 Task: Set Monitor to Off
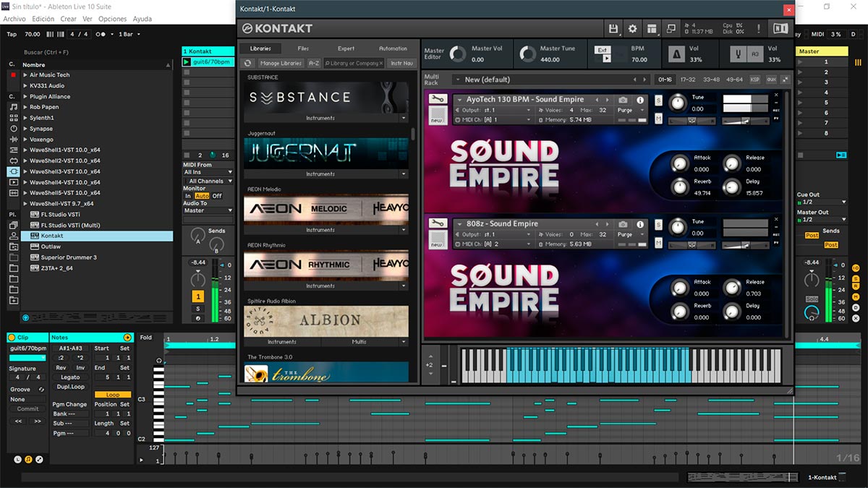pyautogui.click(x=217, y=196)
